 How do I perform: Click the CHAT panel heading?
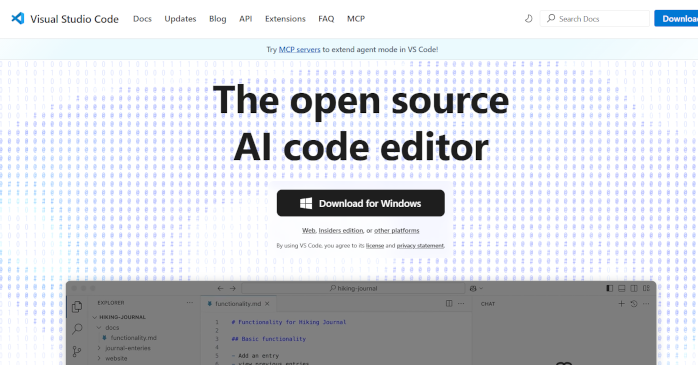pos(488,304)
